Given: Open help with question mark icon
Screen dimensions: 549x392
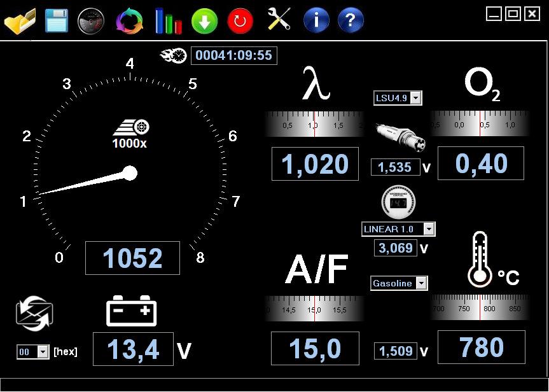Looking at the screenshot, I should tap(351, 20).
